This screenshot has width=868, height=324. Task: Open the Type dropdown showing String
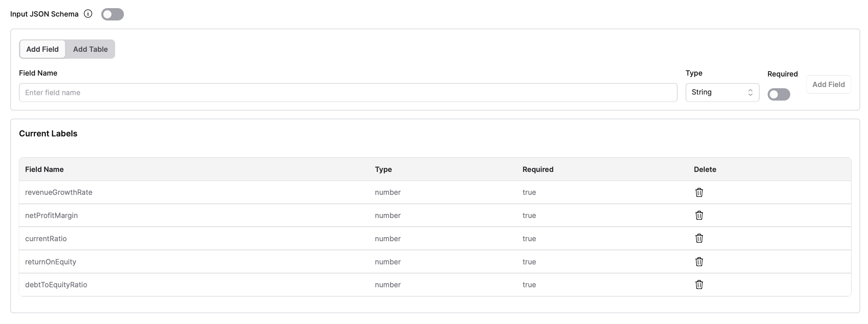tap(722, 92)
